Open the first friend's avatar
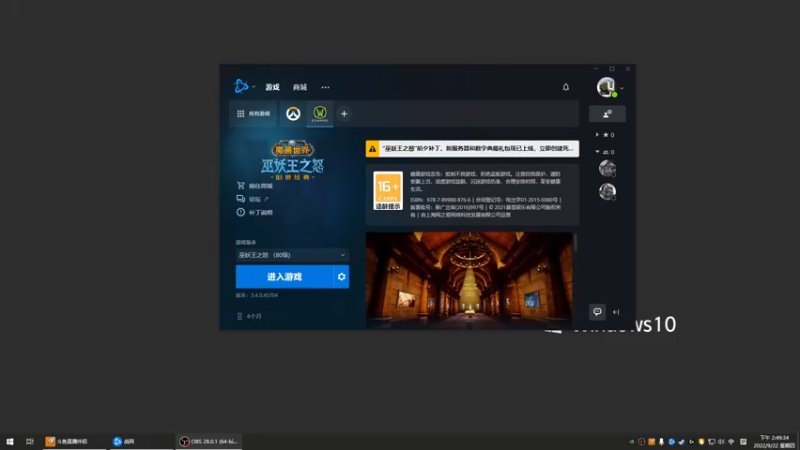 pos(607,168)
